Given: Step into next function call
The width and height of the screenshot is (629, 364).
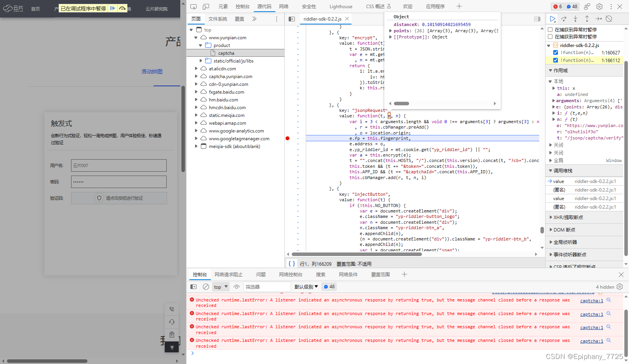Looking at the screenshot, I should 575,19.
